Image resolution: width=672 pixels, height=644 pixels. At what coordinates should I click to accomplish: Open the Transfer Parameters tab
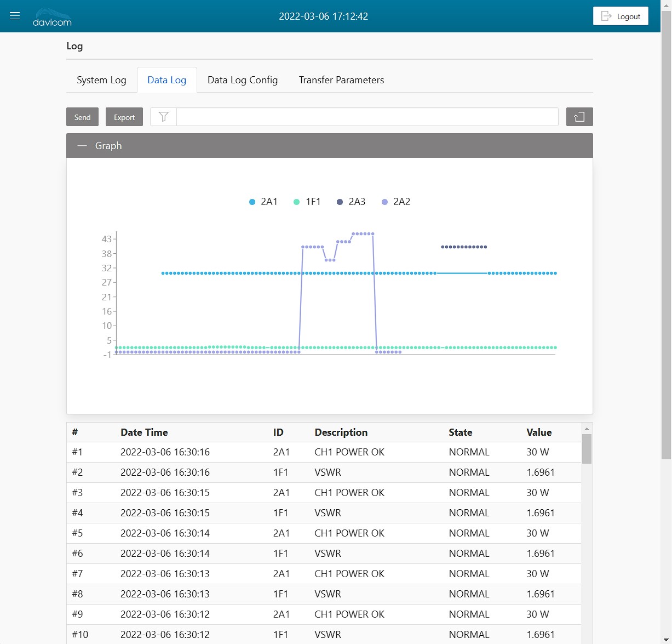(x=341, y=80)
